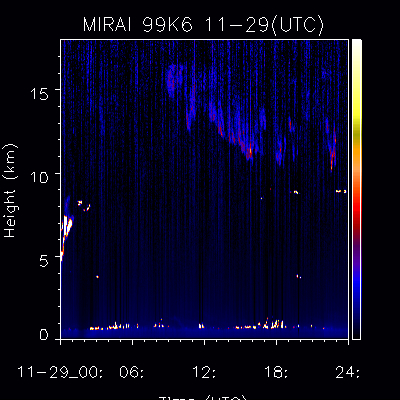Image resolution: width=400 pixels, height=400 pixels.
Task: Click the 0 km height tick label
Action: tap(44, 335)
